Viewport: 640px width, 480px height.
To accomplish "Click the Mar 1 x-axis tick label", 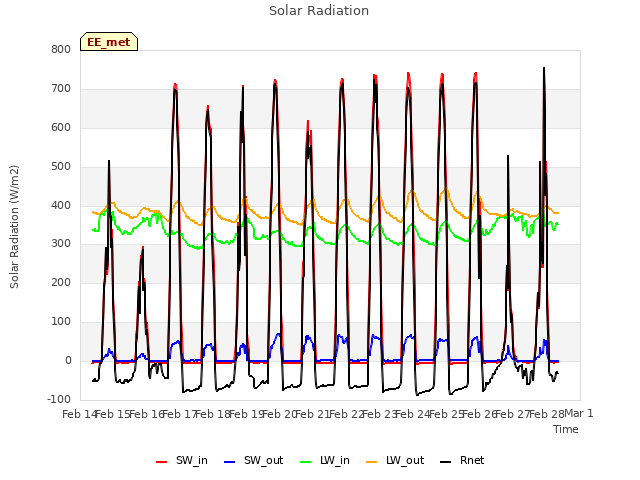I will [x=579, y=414].
